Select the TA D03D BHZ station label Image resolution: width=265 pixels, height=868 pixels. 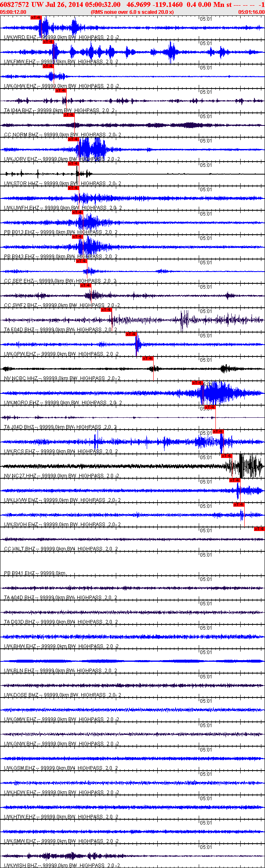coord(61,622)
